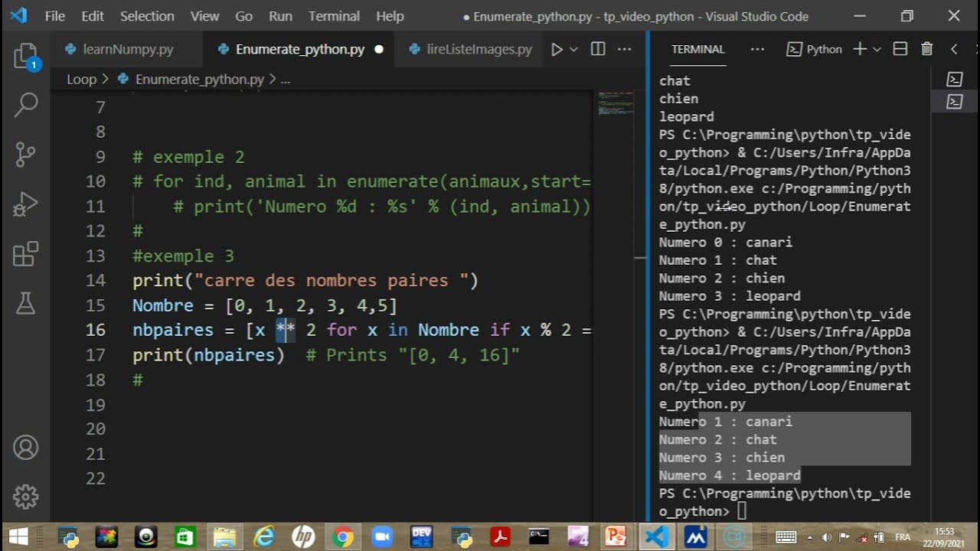Screen dimensions: 980x551
Task: Click line number 14 in gutter
Action: [x=96, y=280]
